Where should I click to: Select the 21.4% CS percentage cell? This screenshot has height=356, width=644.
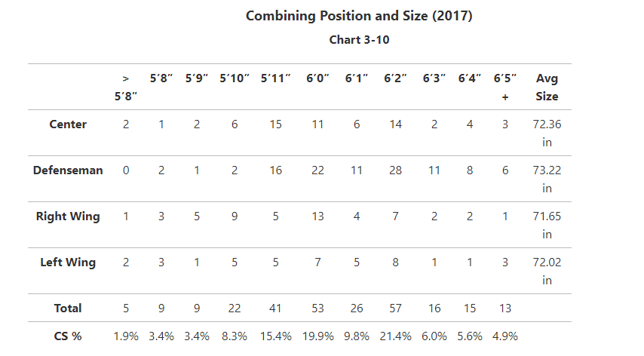(x=396, y=336)
